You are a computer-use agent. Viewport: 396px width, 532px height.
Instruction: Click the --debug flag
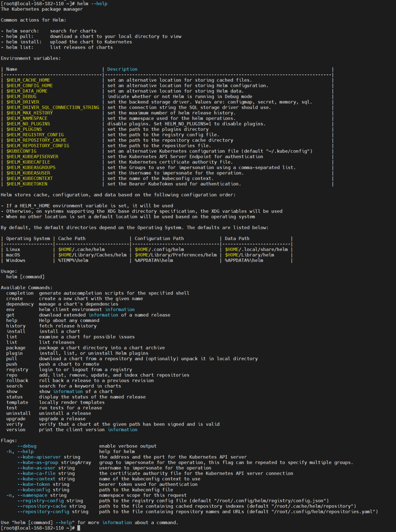click(27, 446)
